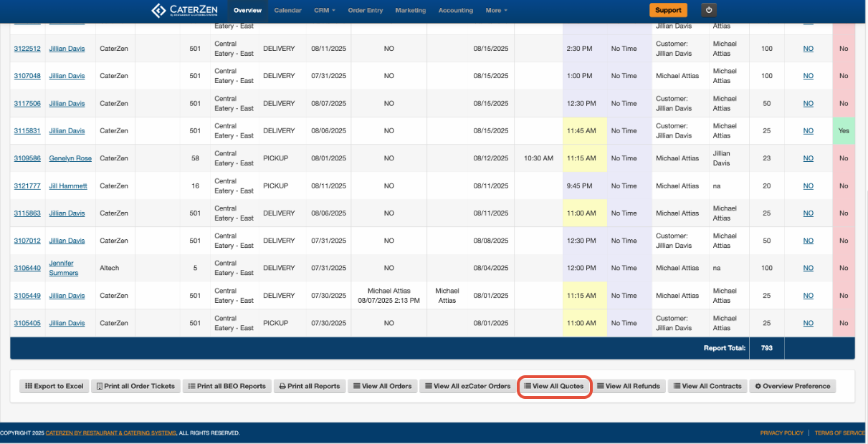
Task: Open the footer CaterZen company link
Action: (111, 433)
